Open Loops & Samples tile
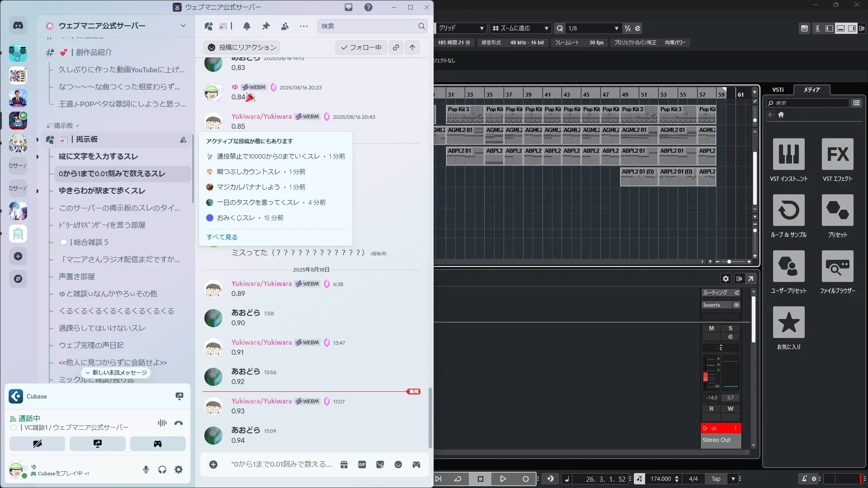Viewport: 868px width, 488px height. click(788, 211)
